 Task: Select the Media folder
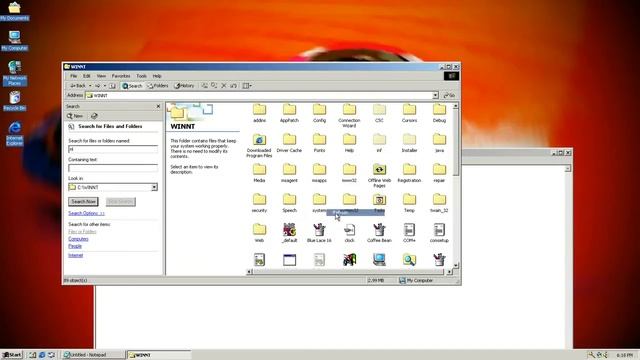tap(259, 173)
